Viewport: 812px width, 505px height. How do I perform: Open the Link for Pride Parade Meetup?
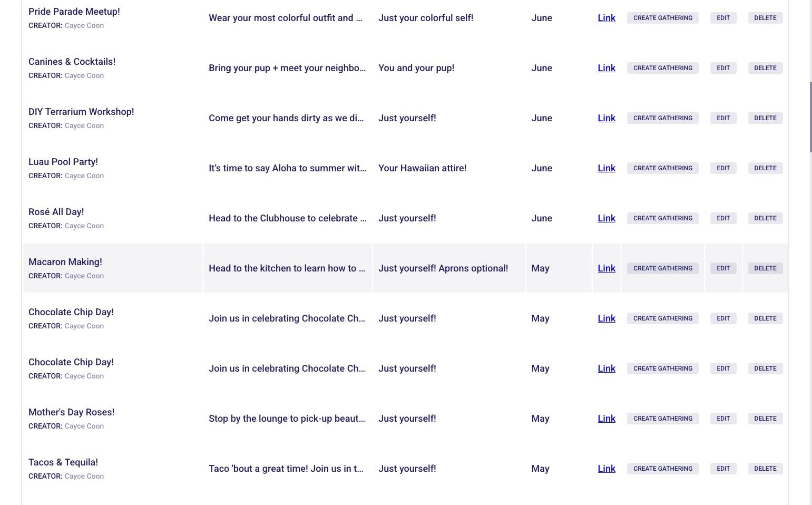[606, 18]
